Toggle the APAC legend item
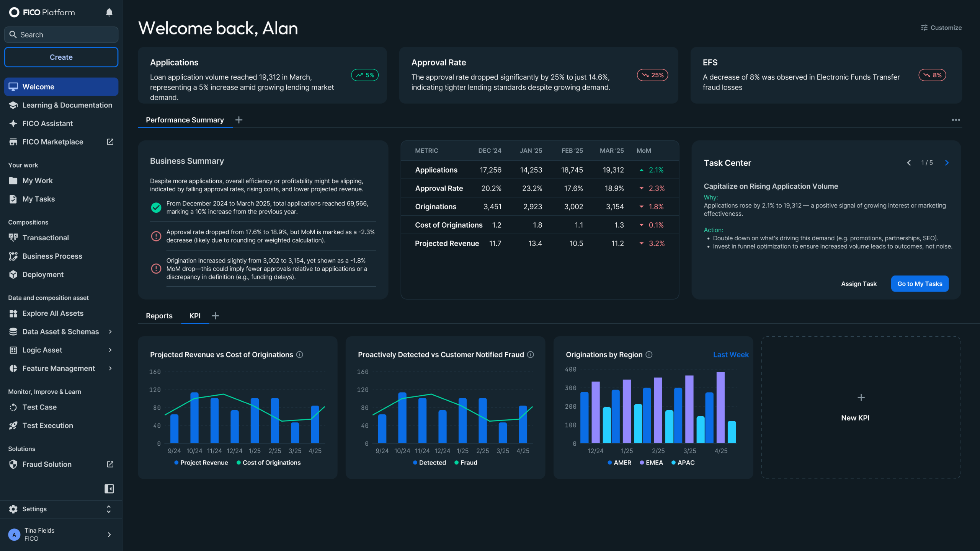980x551 pixels. pos(683,463)
